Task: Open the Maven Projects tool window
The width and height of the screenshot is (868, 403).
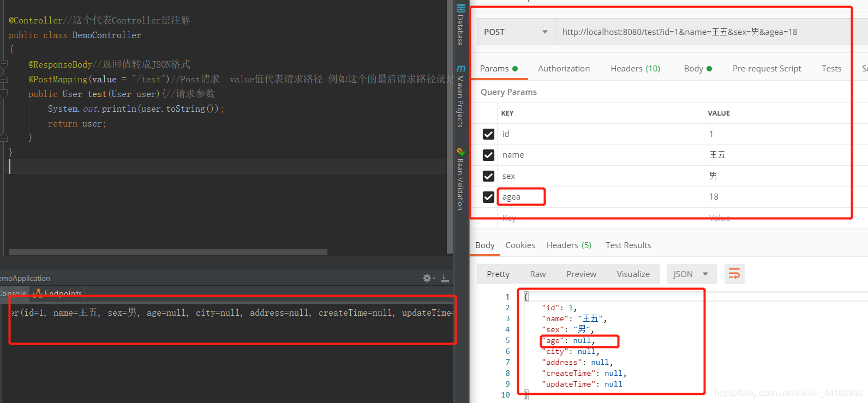Action: click(461, 97)
